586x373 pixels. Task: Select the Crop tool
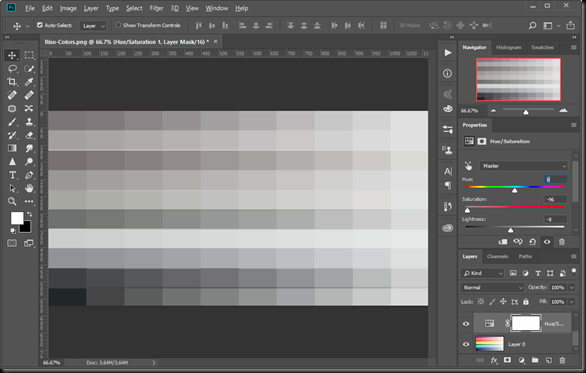pyautogui.click(x=12, y=82)
